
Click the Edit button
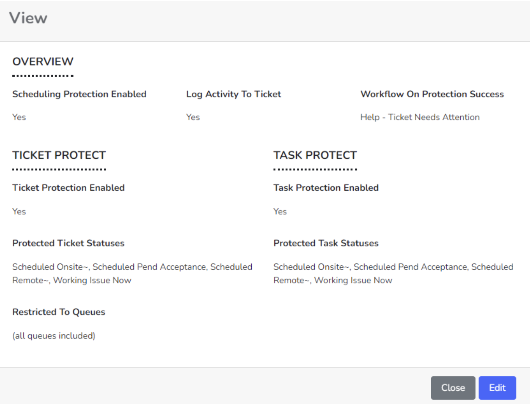tap(497, 388)
